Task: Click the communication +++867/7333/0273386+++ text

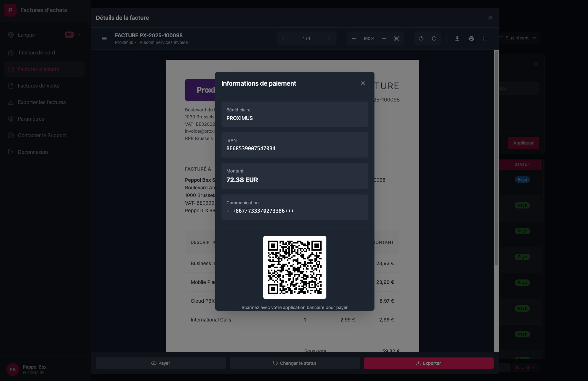Action: [x=260, y=211]
